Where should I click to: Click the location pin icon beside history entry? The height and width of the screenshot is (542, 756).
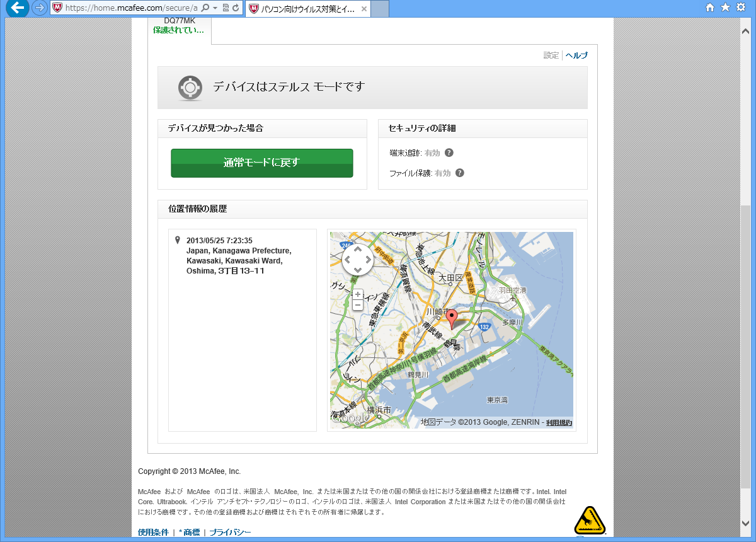click(x=178, y=240)
